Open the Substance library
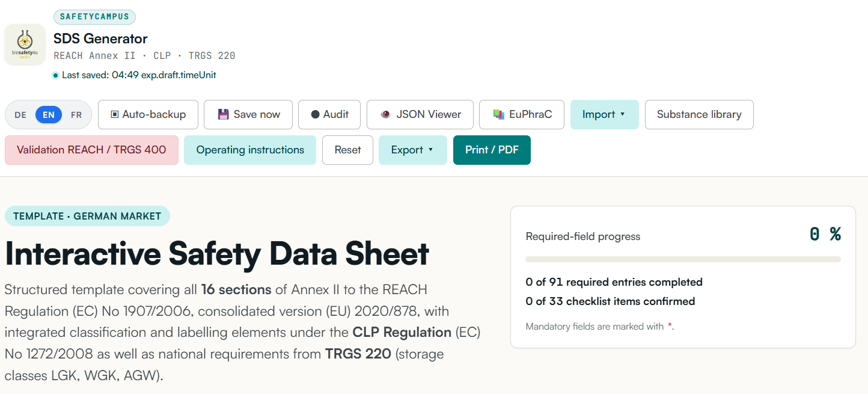Screen dimensions: 868x394 699,114
